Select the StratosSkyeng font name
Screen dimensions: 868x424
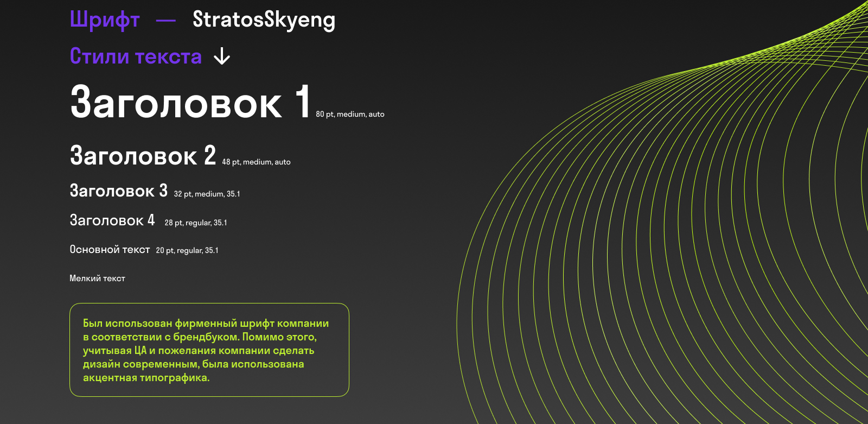pos(264,20)
